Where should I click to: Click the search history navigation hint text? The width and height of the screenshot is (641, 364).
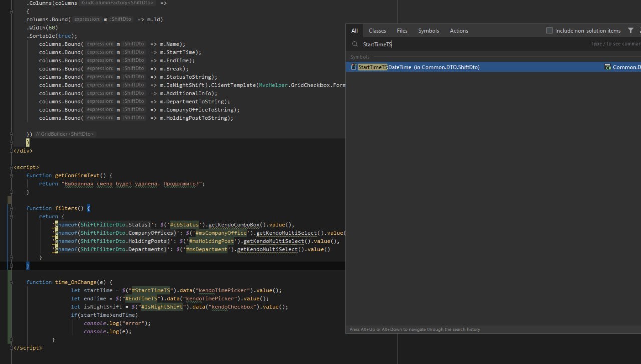point(415,329)
